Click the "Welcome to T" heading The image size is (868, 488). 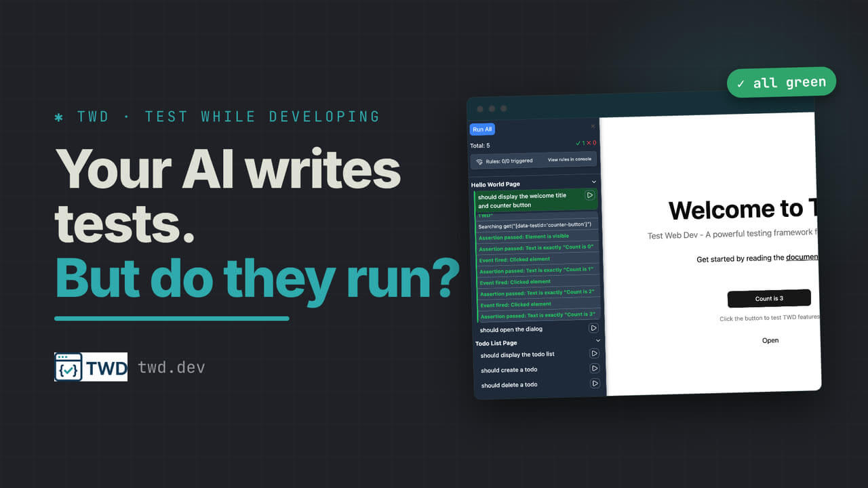tap(743, 209)
